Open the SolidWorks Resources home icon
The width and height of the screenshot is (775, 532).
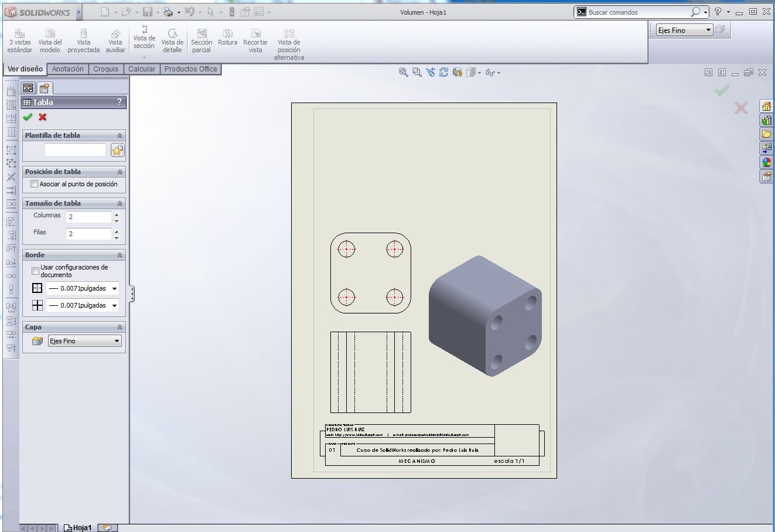766,106
